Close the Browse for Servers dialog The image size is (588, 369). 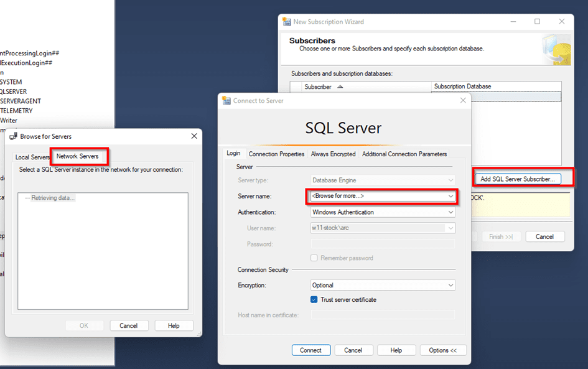pos(194,136)
